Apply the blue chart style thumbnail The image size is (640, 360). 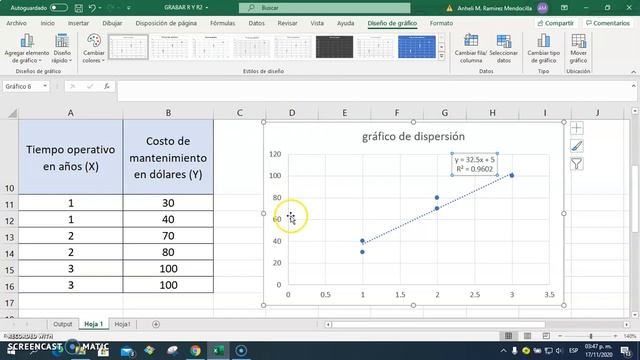417,47
